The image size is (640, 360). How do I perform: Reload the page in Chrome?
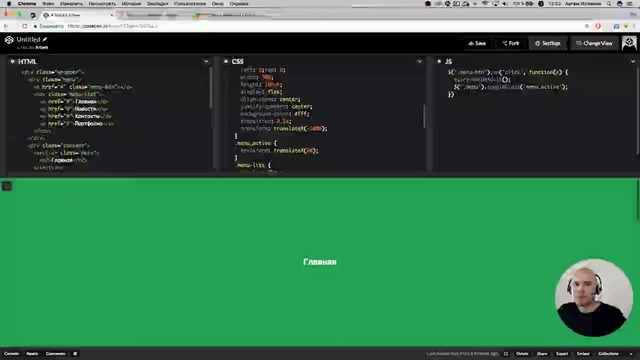tap(24, 26)
